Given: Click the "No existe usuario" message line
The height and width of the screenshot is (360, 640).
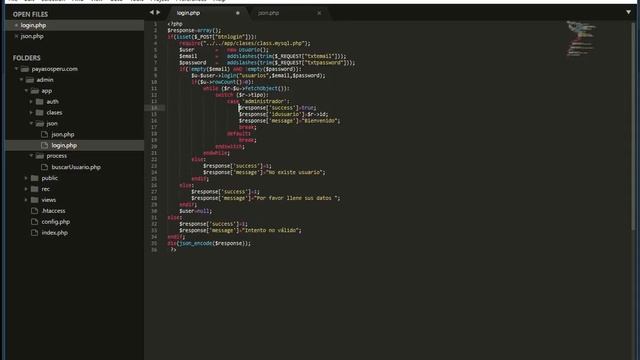Looking at the screenshot, I should (x=264, y=172).
